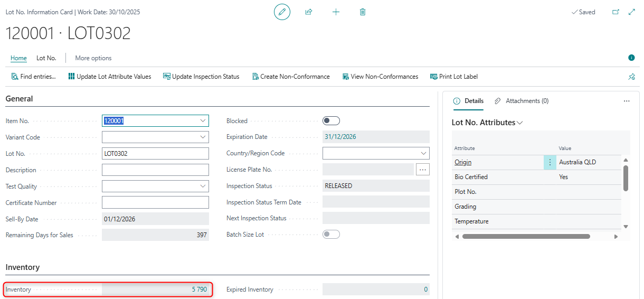The height and width of the screenshot is (299, 644).
Task: Click the green information indicator icon
Action: pyautogui.click(x=631, y=58)
